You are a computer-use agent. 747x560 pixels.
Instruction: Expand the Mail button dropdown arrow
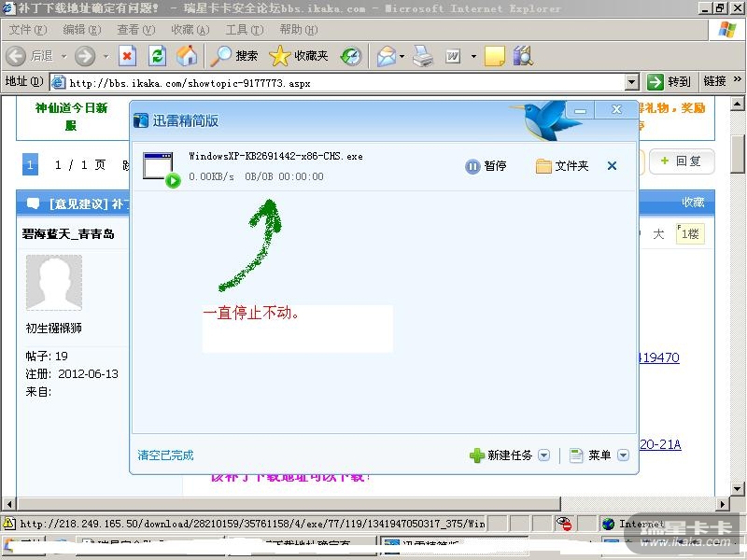pyautogui.click(x=402, y=57)
